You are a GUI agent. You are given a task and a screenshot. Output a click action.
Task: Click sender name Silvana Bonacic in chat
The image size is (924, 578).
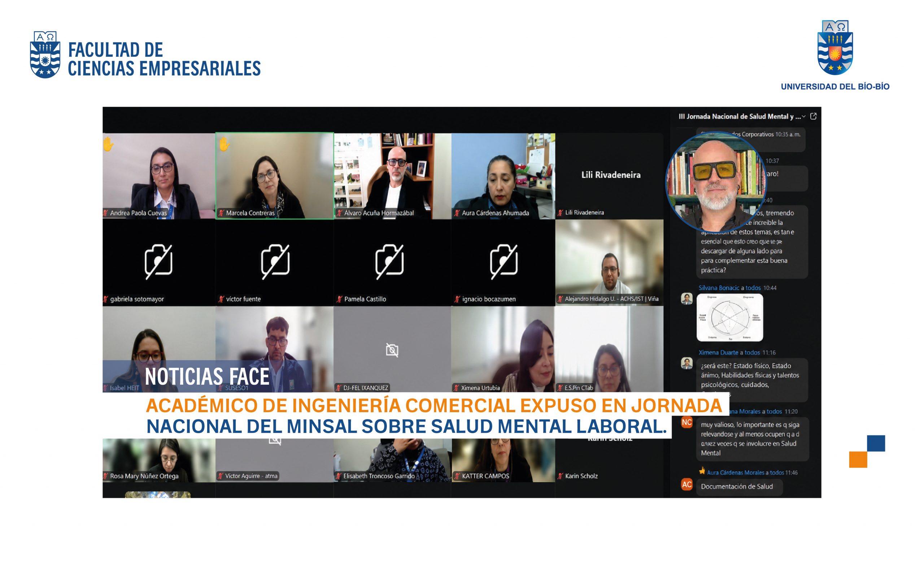click(719, 288)
